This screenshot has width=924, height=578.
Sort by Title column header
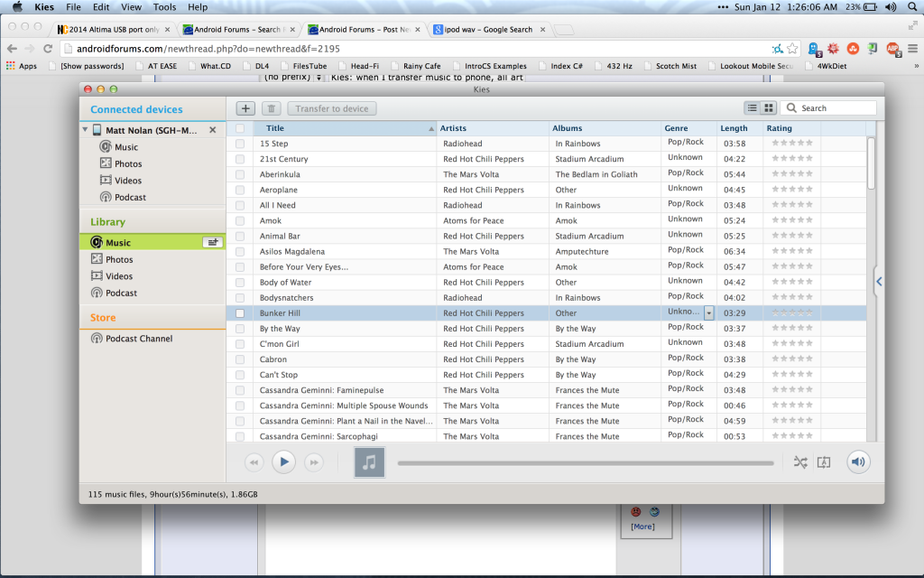[x=345, y=128]
